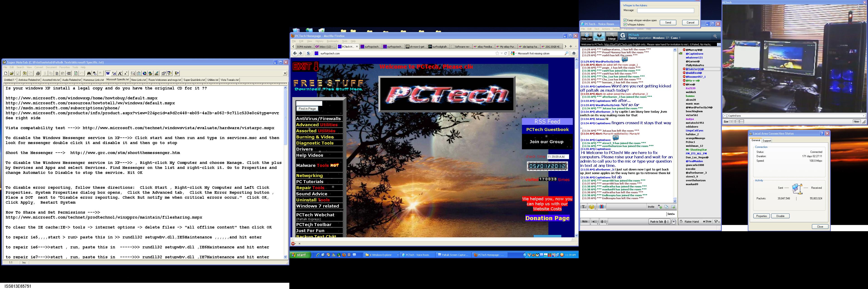Switch to Support tab in Connection Status
Screen dimensions: 868x289
pos(767,141)
